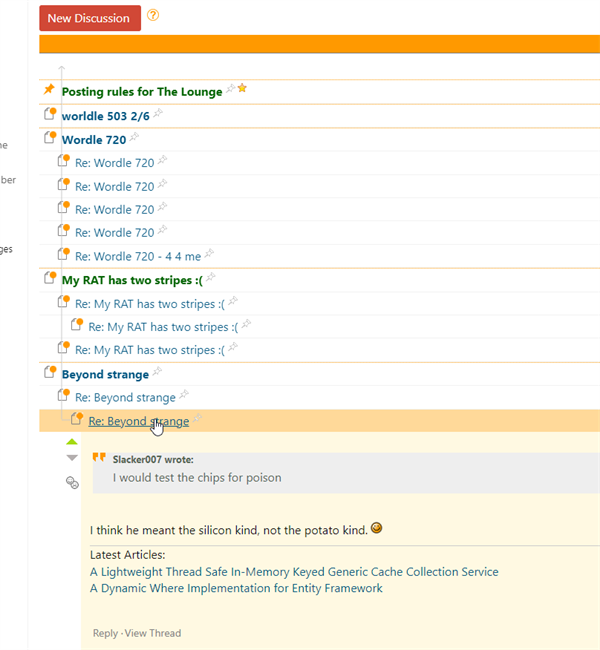Screen dimensions: 600x650
Task: Open the Posting rules for The Lounge thread
Action: (142, 92)
